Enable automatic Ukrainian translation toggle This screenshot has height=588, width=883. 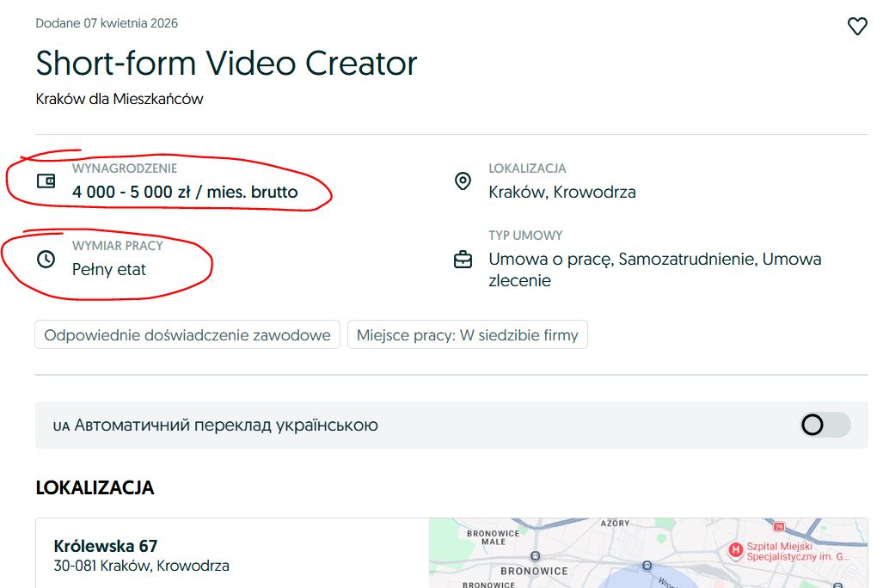(825, 425)
